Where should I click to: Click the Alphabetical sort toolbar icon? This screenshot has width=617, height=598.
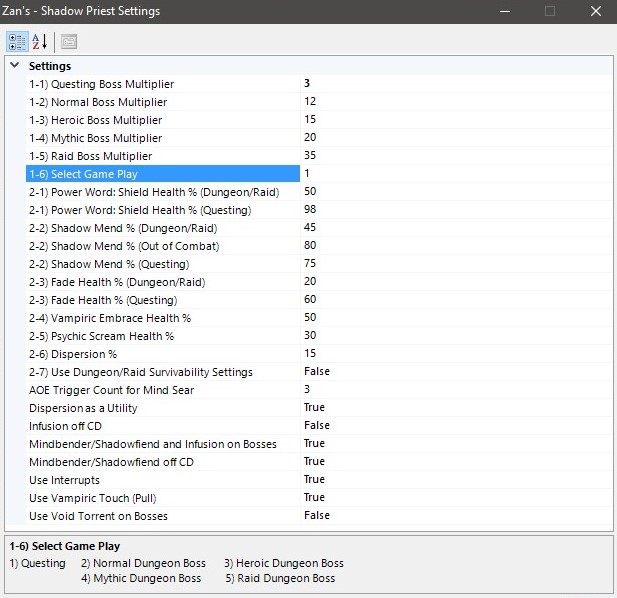(x=39, y=41)
